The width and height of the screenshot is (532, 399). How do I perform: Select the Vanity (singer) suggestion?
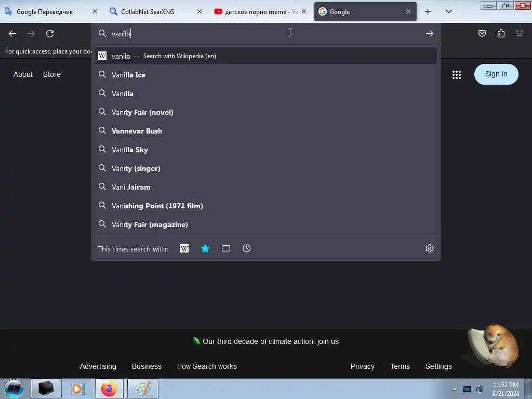(266, 168)
